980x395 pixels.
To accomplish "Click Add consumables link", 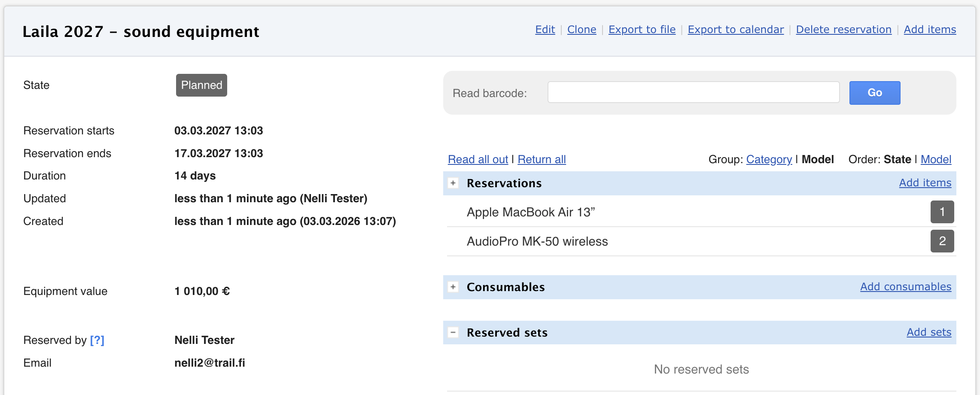I will pos(905,287).
